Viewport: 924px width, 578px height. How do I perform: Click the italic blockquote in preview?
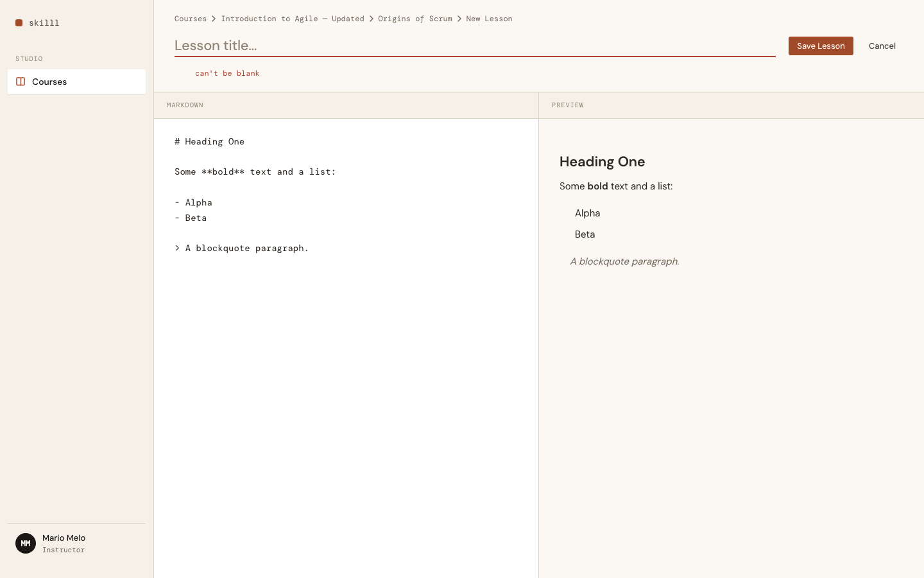(624, 261)
